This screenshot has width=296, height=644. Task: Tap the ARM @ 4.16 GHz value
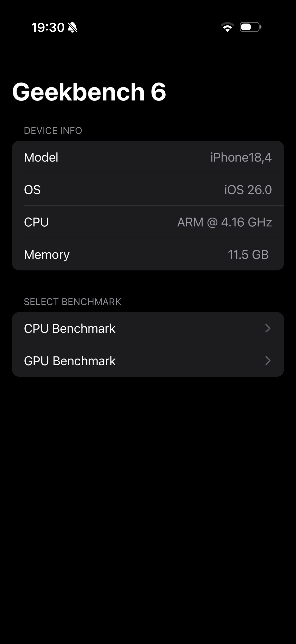click(x=224, y=222)
